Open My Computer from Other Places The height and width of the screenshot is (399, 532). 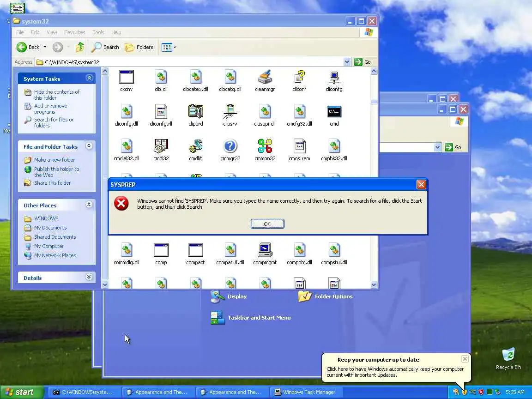pyautogui.click(x=48, y=246)
